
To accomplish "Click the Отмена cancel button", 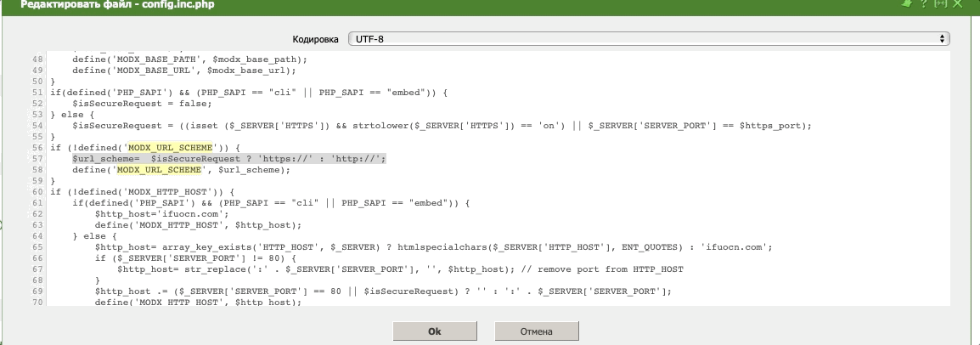I will pyautogui.click(x=536, y=331).
